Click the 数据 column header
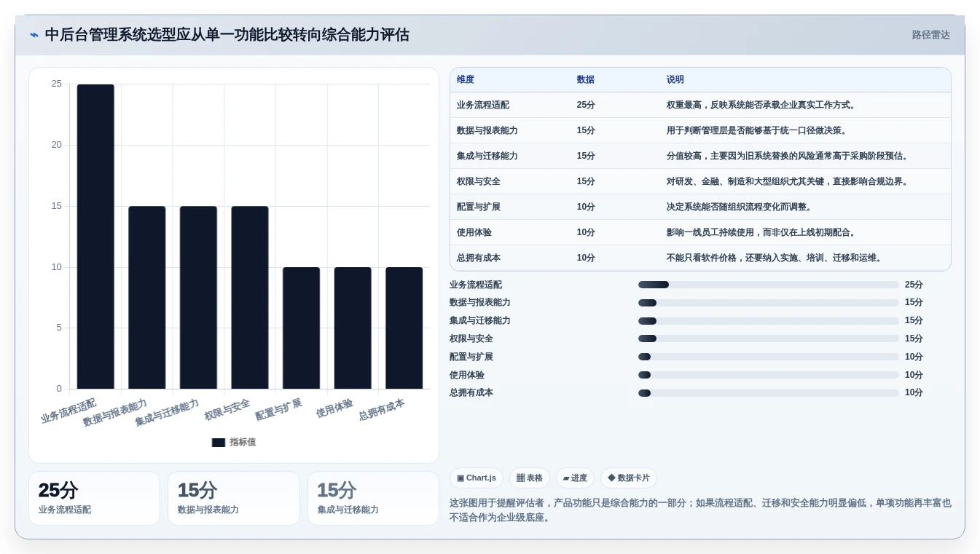The image size is (980, 554). point(586,80)
